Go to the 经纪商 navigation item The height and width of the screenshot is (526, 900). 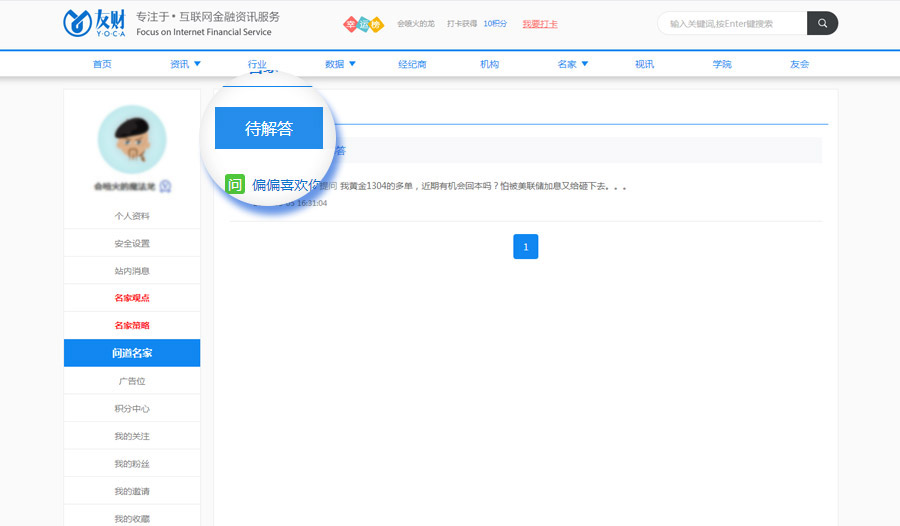pos(412,64)
